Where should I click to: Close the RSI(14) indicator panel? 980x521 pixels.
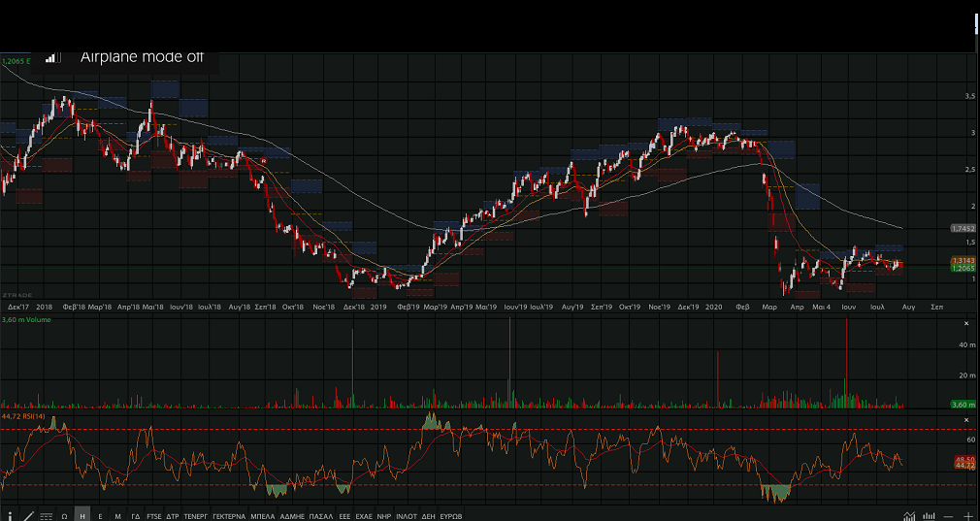click(965, 418)
